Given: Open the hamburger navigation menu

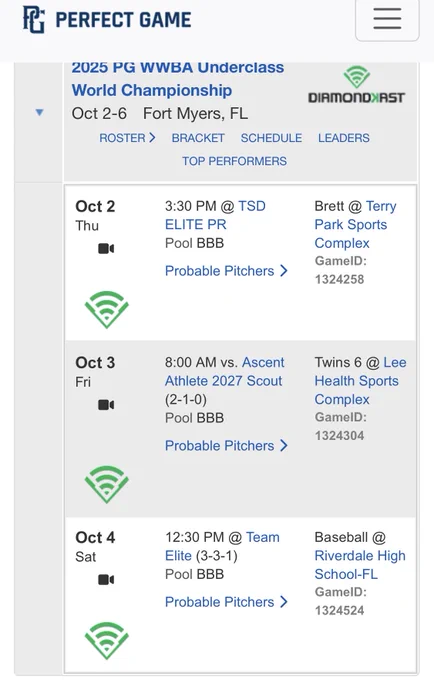Looking at the screenshot, I should 387,18.
